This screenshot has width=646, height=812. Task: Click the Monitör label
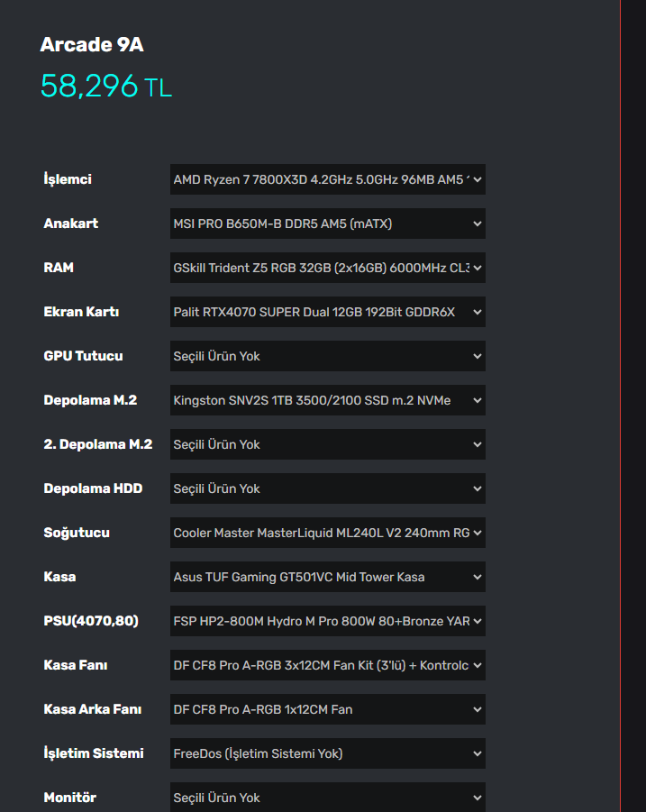click(x=70, y=798)
